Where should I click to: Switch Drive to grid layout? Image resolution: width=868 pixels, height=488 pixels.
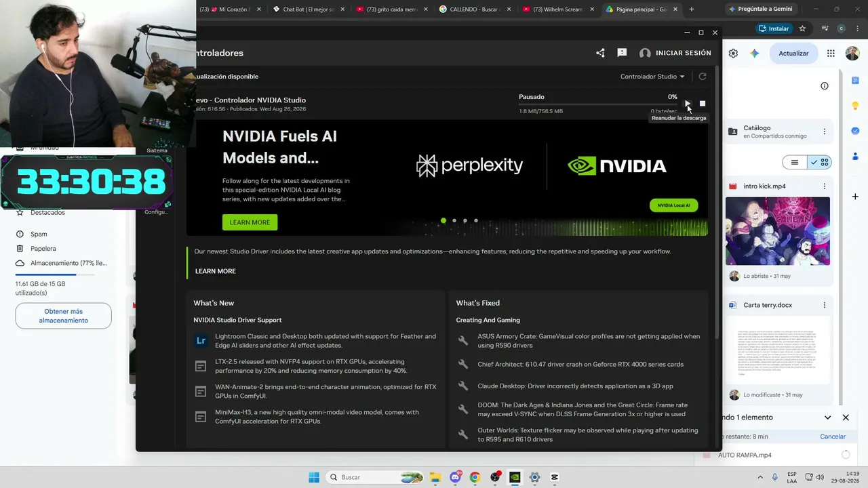click(819, 163)
